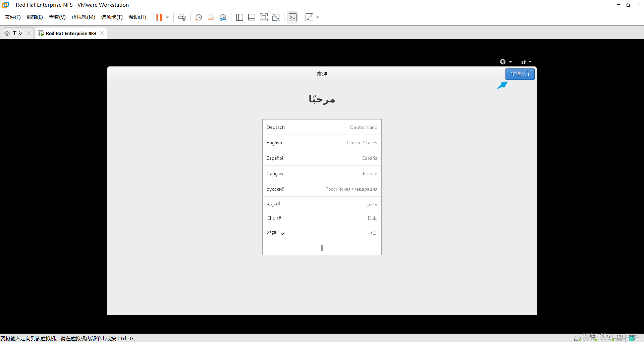This screenshot has width=644, height=342.
Task: Restore down the VMware window
Action: (628, 5)
